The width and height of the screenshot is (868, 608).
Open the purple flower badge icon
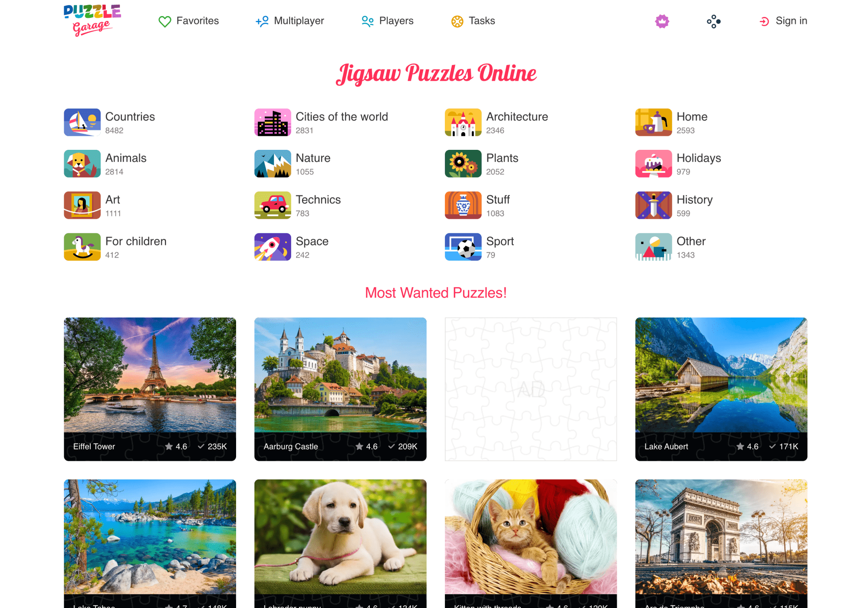(662, 21)
